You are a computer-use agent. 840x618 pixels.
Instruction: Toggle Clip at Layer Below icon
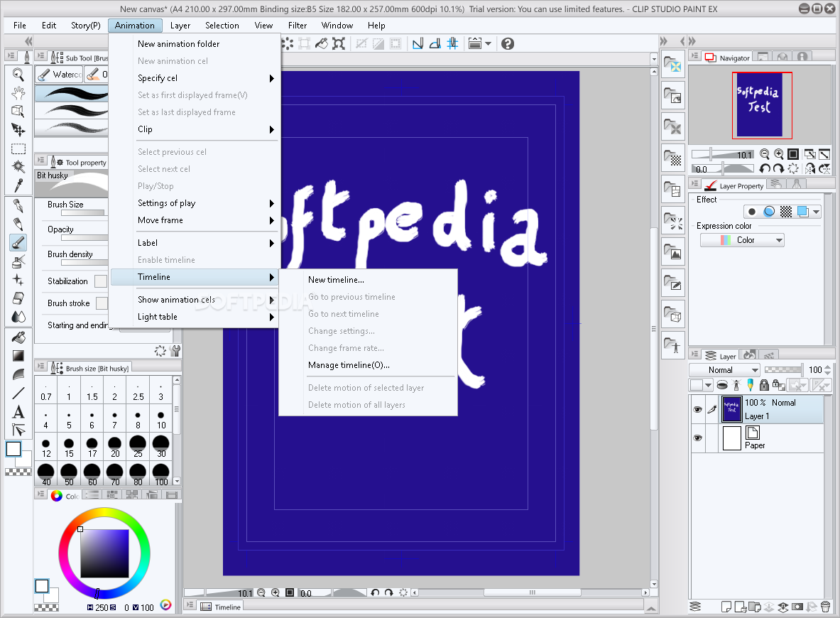tap(722, 385)
